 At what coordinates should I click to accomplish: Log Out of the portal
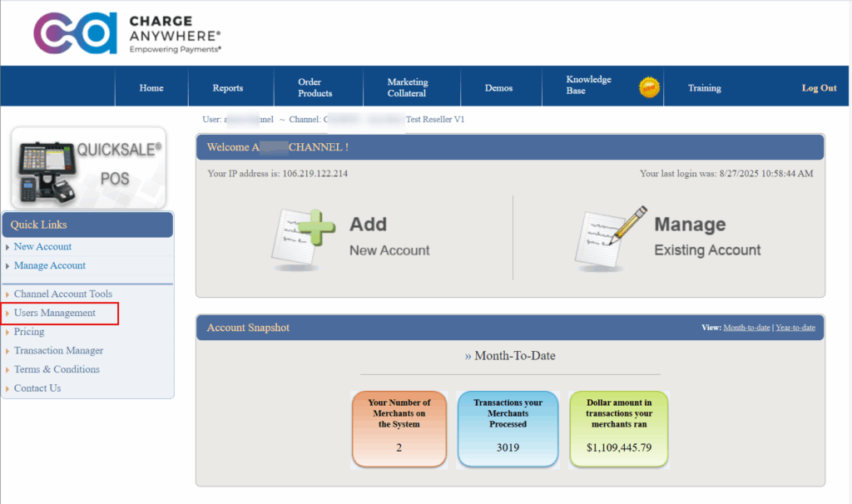tap(819, 88)
